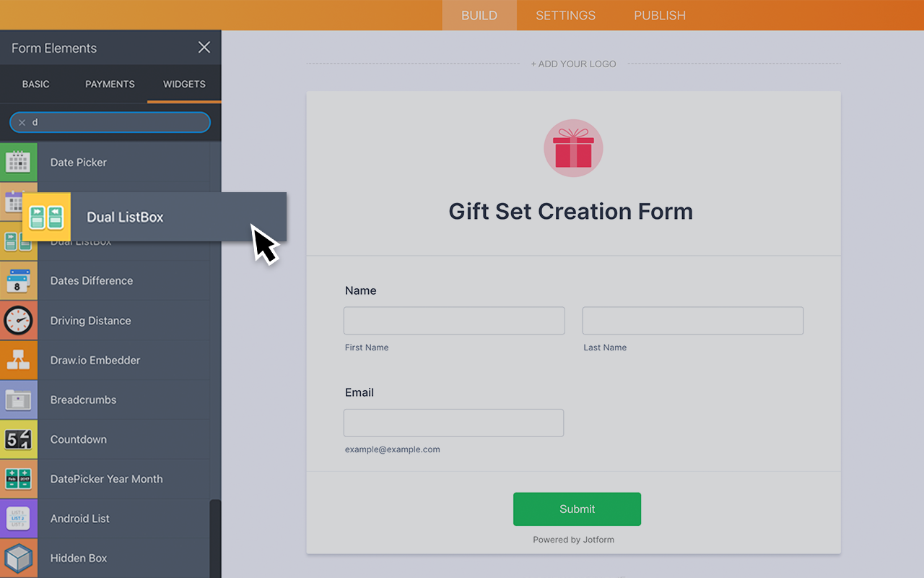Go to the SETTINGS tab
The width and height of the screenshot is (924, 578).
(566, 15)
